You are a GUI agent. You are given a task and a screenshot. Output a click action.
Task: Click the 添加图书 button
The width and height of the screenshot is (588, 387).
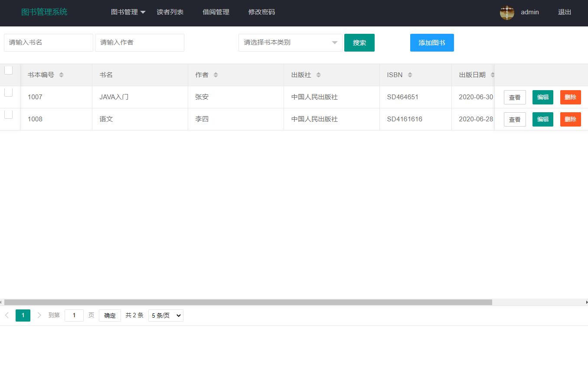click(x=431, y=42)
